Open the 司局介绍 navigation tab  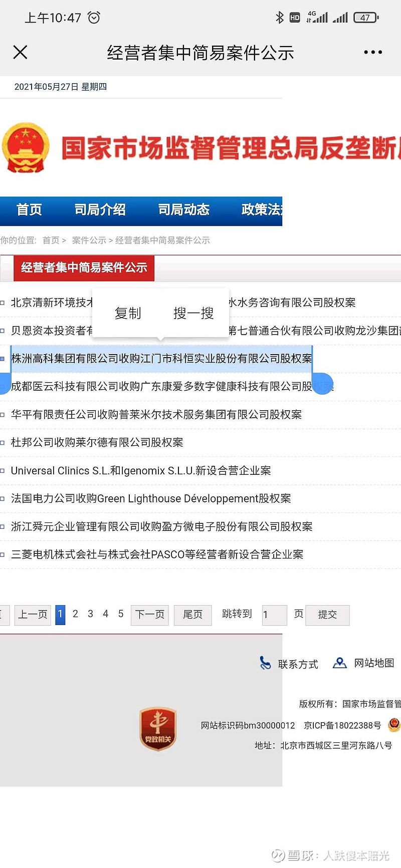(x=100, y=210)
